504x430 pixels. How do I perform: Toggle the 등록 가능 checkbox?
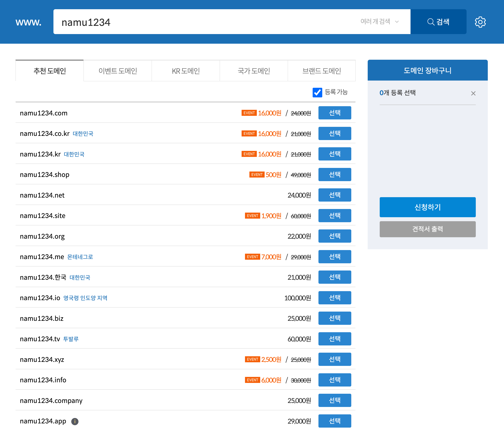click(317, 92)
